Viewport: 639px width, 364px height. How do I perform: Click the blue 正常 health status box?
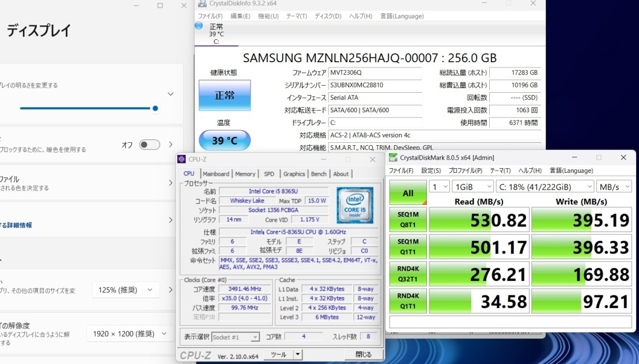[x=225, y=96]
